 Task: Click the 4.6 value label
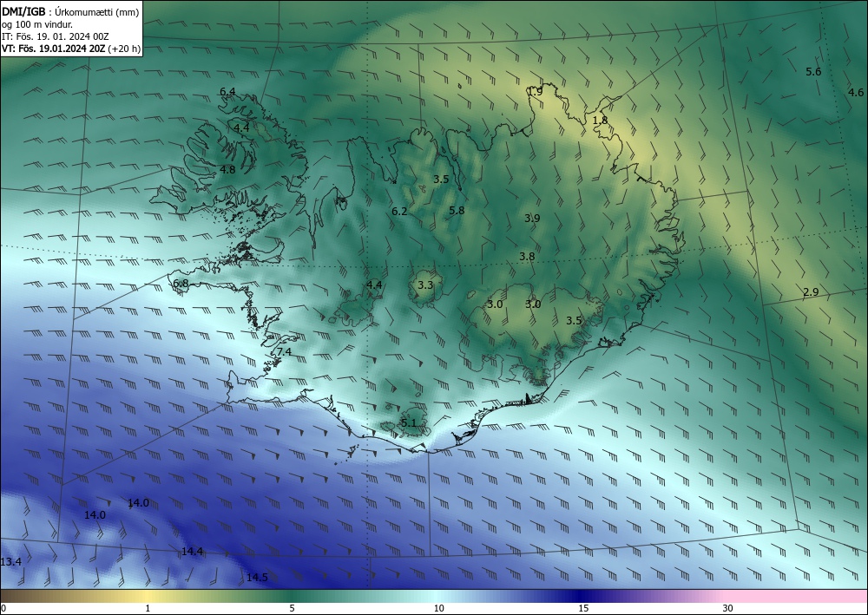click(x=856, y=92)
